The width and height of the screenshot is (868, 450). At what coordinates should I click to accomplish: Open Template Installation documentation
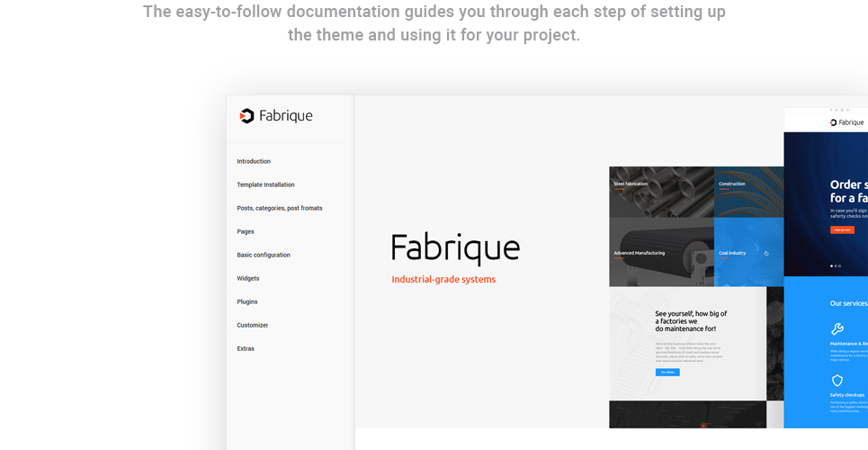[265, 184]
